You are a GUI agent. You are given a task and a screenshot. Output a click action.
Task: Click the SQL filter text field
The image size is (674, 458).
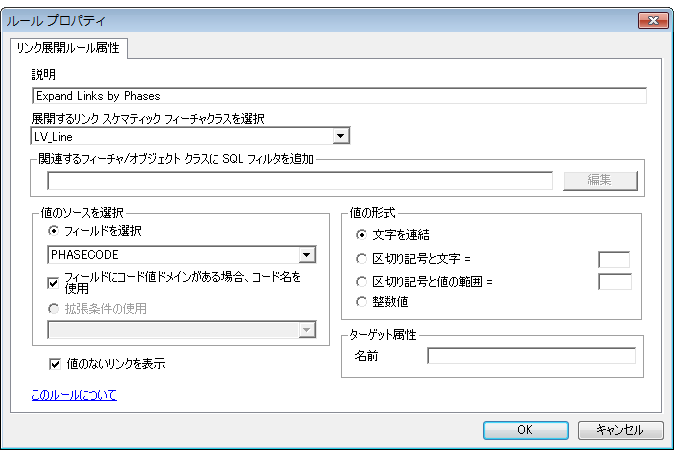300,180
